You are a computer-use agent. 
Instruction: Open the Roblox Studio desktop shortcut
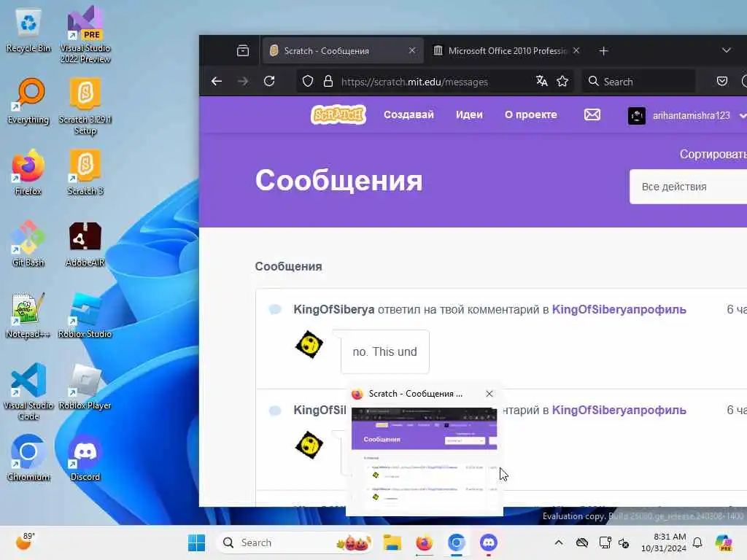tap(85, 315)
